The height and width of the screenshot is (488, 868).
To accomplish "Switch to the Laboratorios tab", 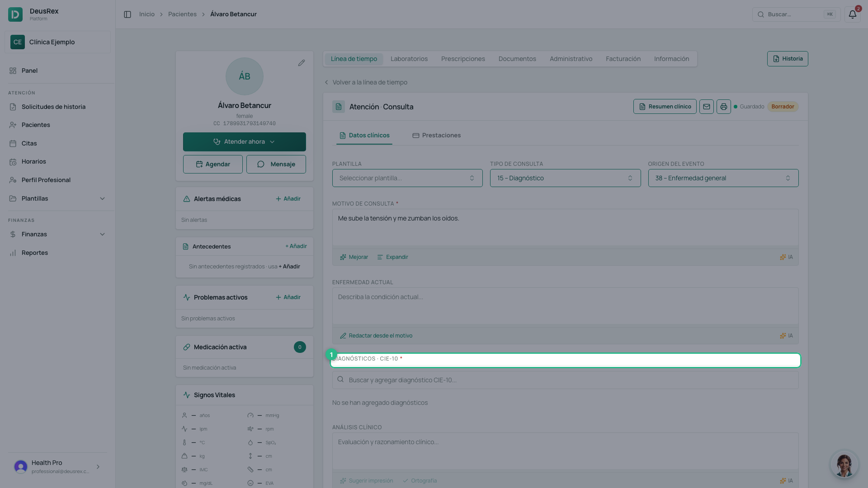I will [x=409, y=59].
